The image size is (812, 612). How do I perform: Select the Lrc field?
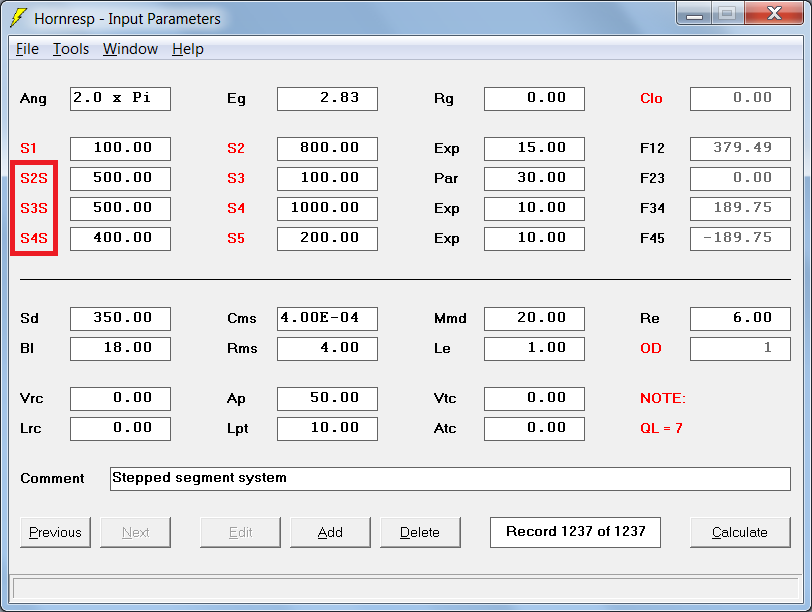click(x=120, y=429)
